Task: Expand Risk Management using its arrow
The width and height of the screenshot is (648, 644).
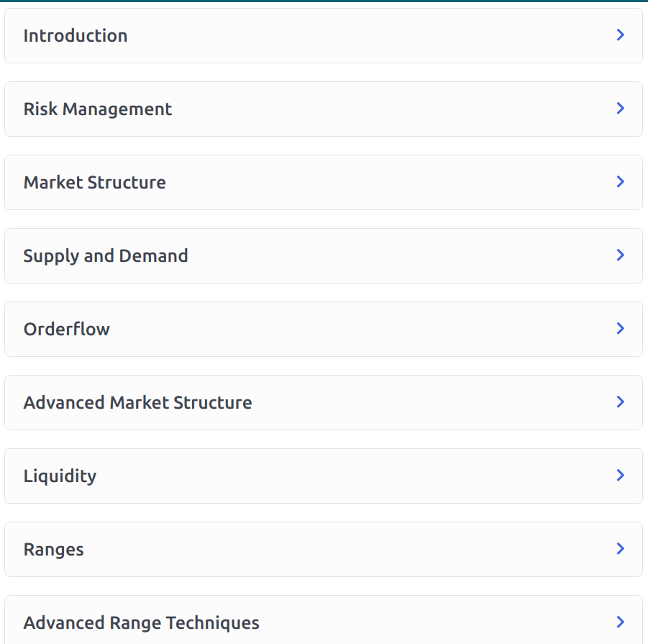Action: [x=620, y=109]
